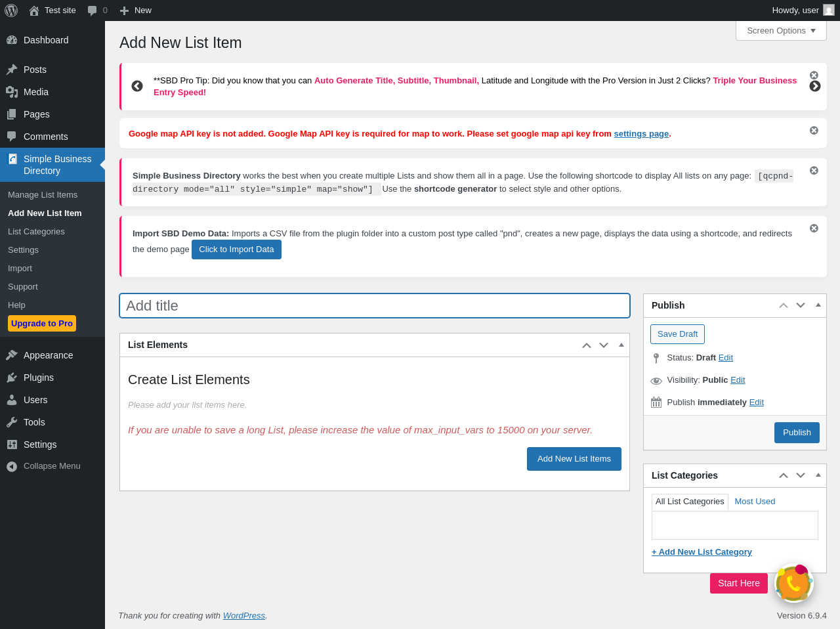Expand the Screen Options dropdown

(x=781, y=31)
